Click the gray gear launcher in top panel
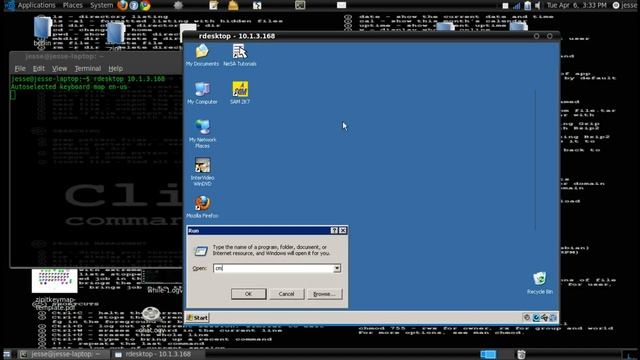Image resolution: width=640 pixels, height=360 pixels. point(178,5)
